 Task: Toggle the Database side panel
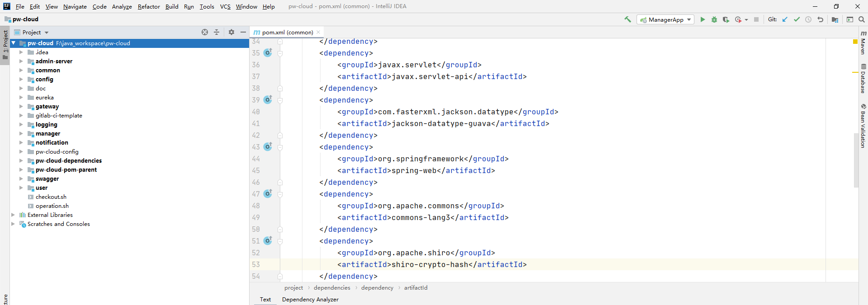(x=863, y=79)
